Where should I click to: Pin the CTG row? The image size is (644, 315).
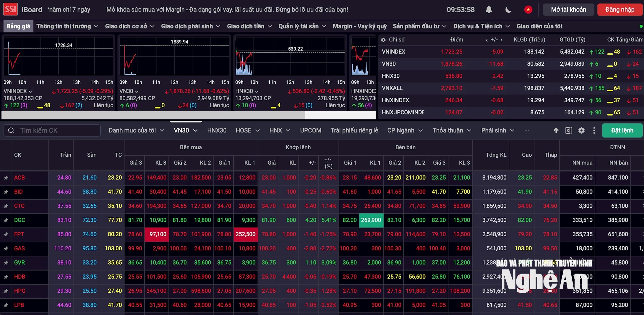(x=6, y=206)
